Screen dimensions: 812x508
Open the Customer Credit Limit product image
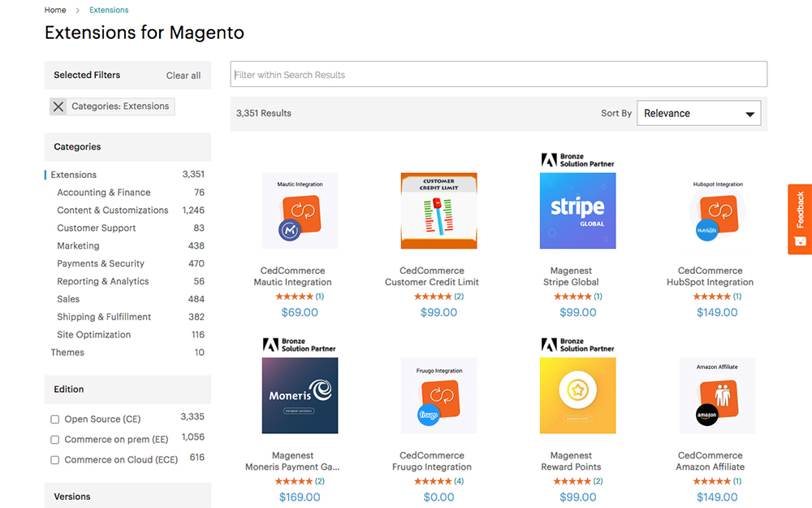438,211
